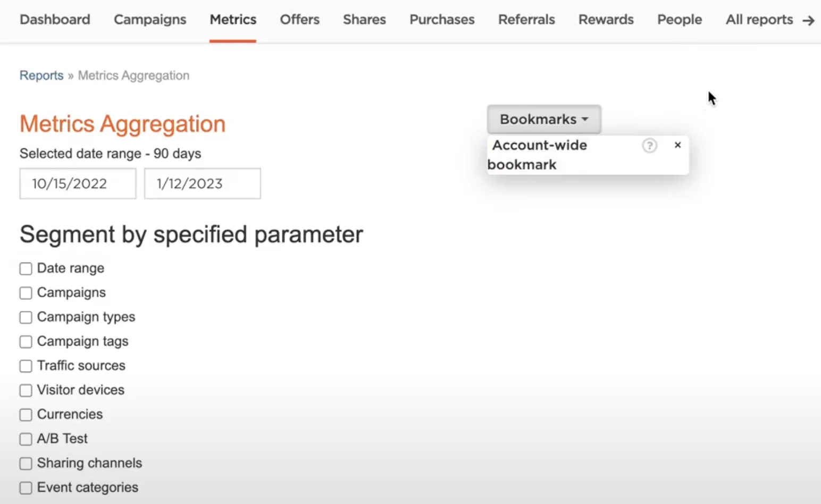Click the Reports breadcrumb link

click(x=41, y=75)
